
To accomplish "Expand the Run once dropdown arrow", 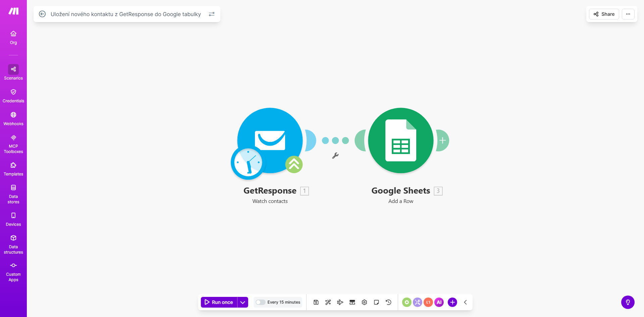I will 243,302.
